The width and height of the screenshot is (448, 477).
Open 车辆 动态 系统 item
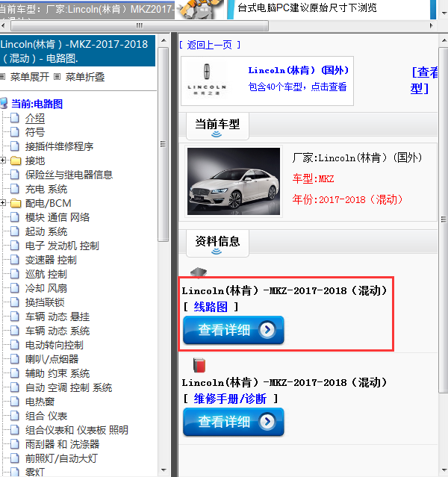[x=57, y=331]
